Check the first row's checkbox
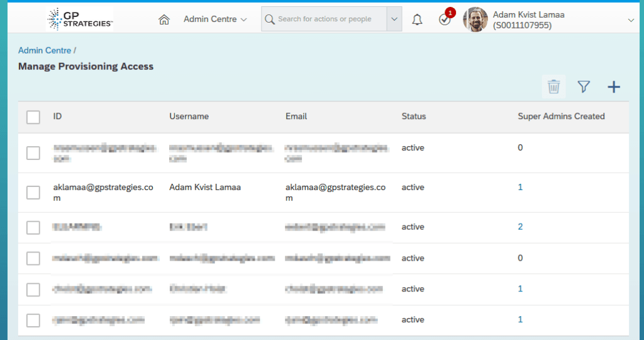Screen dimensions: 644x340 tap(33, 153)
